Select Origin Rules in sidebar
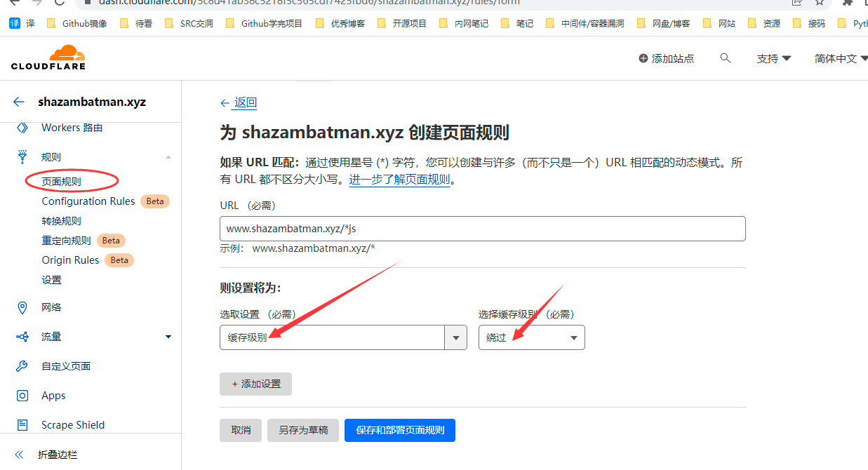 tap(70, 260)
